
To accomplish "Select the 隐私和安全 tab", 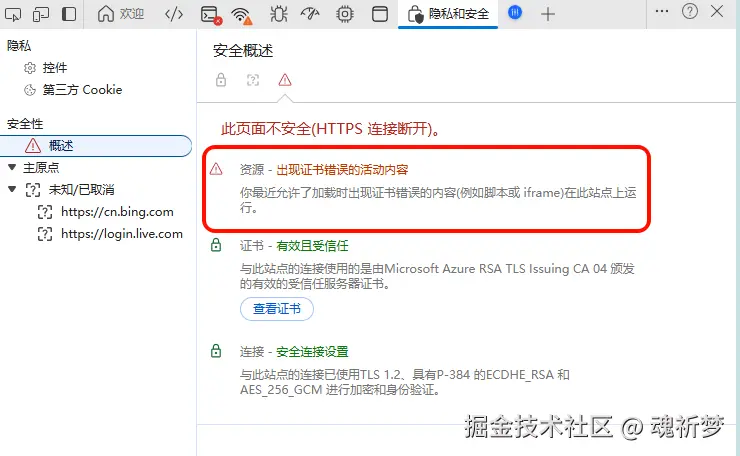I will pyautogui.click(x=448, y=14).
